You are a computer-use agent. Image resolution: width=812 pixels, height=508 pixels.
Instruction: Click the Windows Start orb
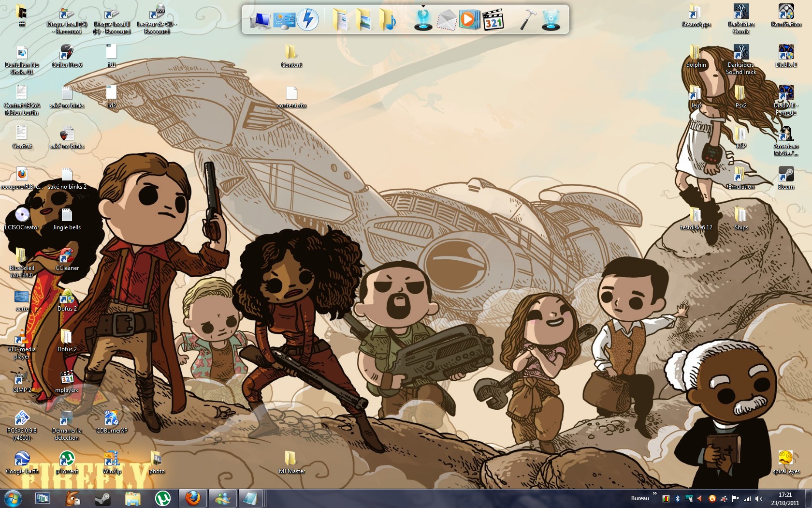13,498
